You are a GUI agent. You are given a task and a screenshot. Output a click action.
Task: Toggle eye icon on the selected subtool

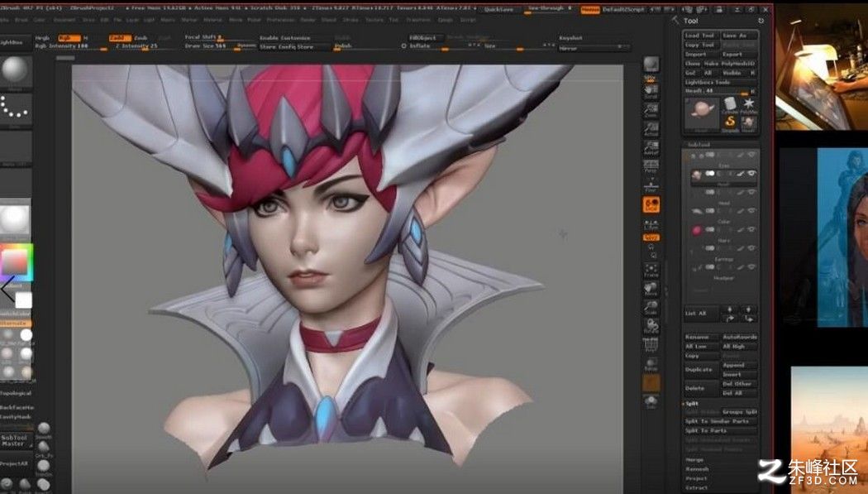751,173
